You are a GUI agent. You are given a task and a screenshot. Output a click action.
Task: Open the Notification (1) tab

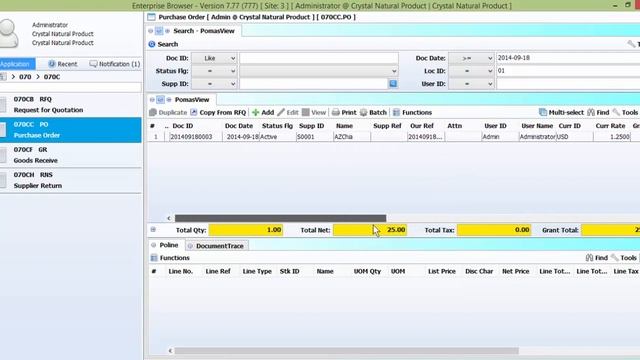tap(115, 64)
